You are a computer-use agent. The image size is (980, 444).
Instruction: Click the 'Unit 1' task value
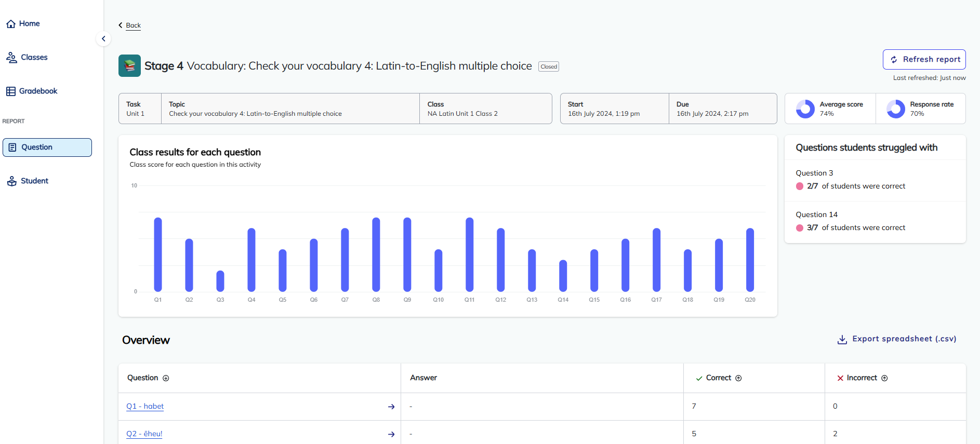[x=135, y=114]
